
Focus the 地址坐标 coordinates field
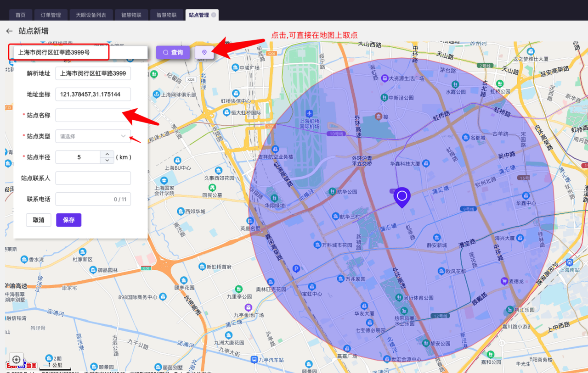(x=93, y=95)
